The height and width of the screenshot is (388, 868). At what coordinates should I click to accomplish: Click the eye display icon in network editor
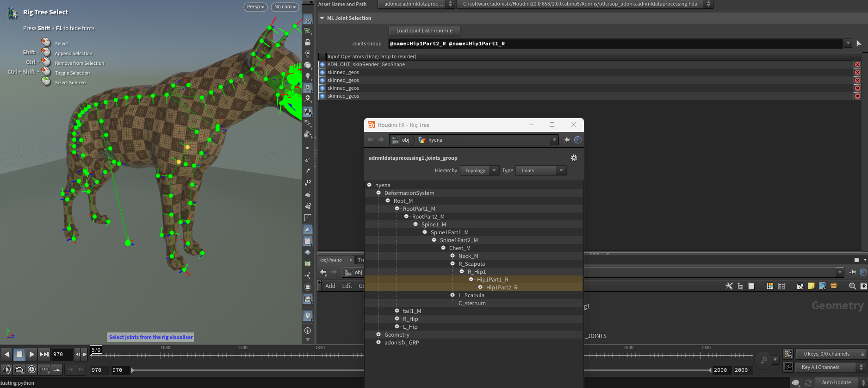[863, 286]
